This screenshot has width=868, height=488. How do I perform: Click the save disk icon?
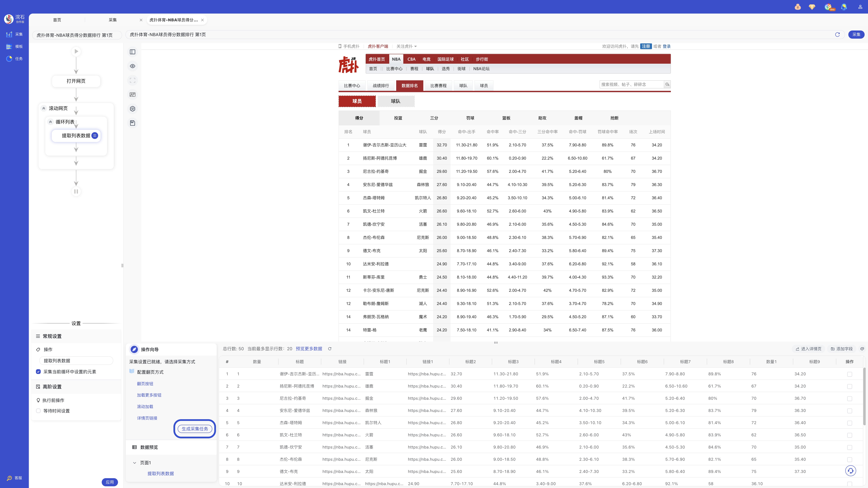132,123
